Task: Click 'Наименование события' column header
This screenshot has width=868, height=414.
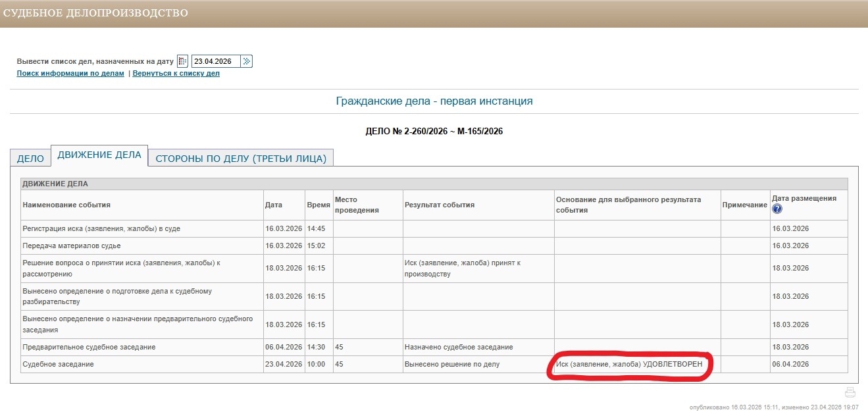Action: (x=66, y=205)
